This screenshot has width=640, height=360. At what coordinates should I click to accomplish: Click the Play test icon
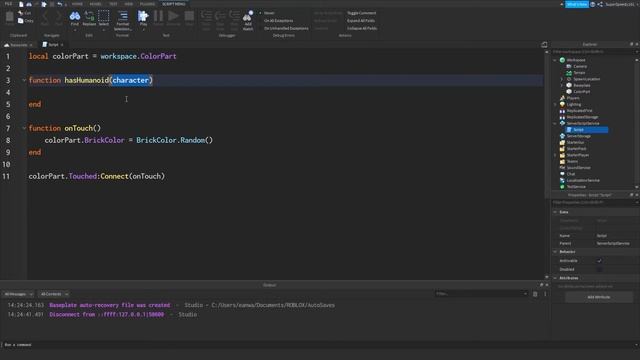(x=143, y=16)
